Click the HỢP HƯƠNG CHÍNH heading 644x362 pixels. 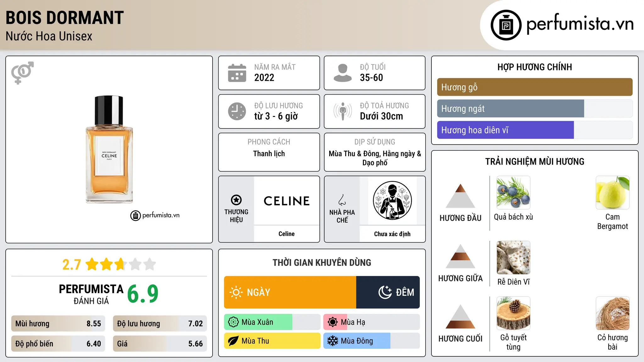(x=535, y=67)
